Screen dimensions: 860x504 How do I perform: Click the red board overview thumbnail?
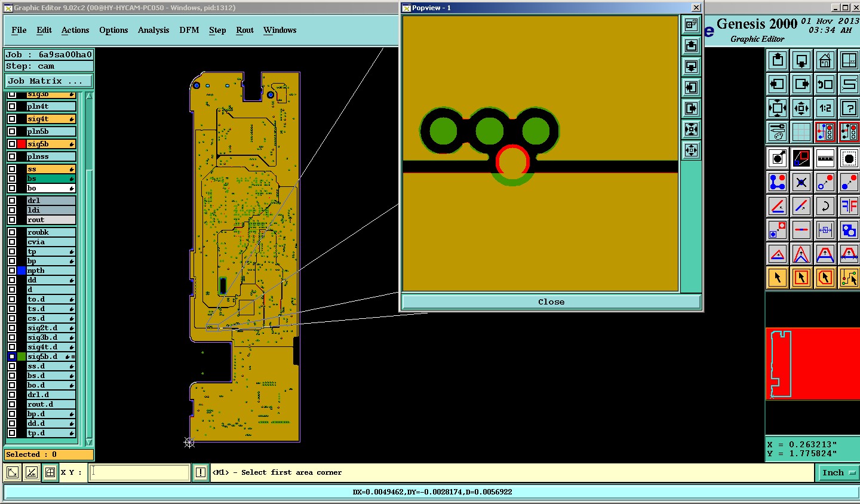pyautogui.click(x=813, y=364)
